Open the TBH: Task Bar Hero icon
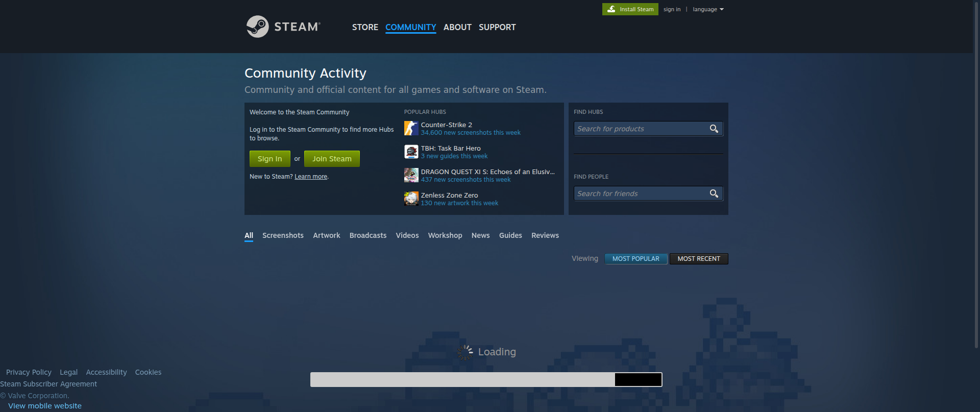Image resolution: width=980 pixels, height=412 pixels. point(411,152)
